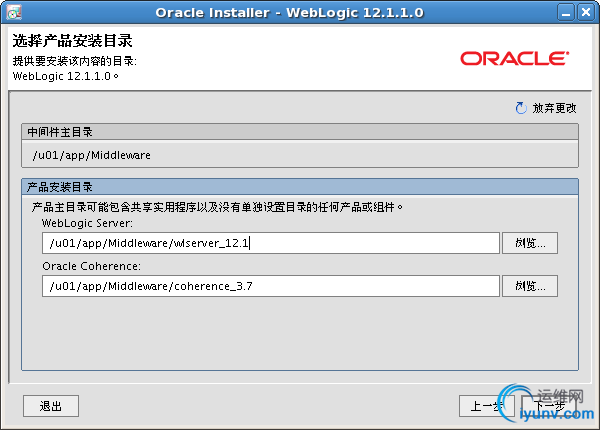
Task: Close the Oracle Installer window
Action: [586, 13]
